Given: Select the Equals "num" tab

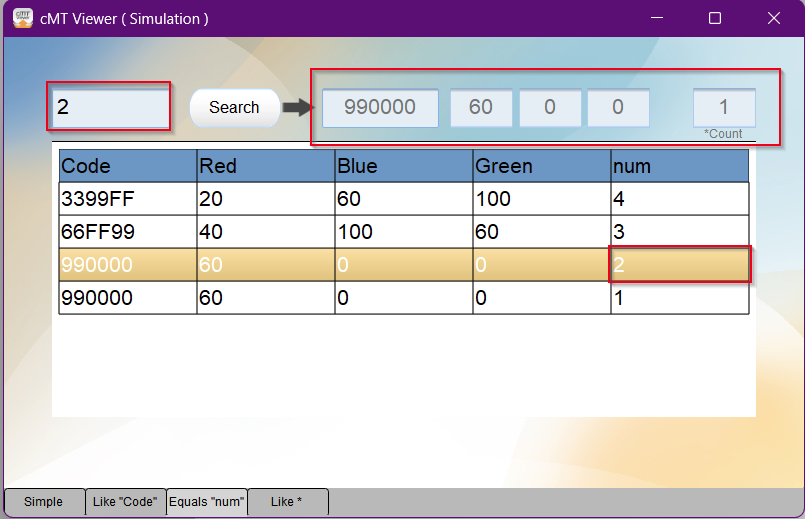Looking at the screenshot, I should pos(207,502).
